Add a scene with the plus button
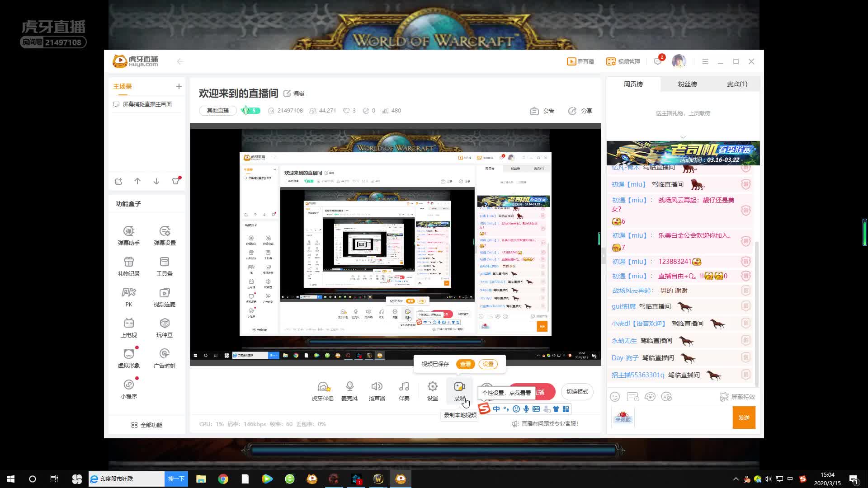The image size is (868, 488). tap(179, 86)
